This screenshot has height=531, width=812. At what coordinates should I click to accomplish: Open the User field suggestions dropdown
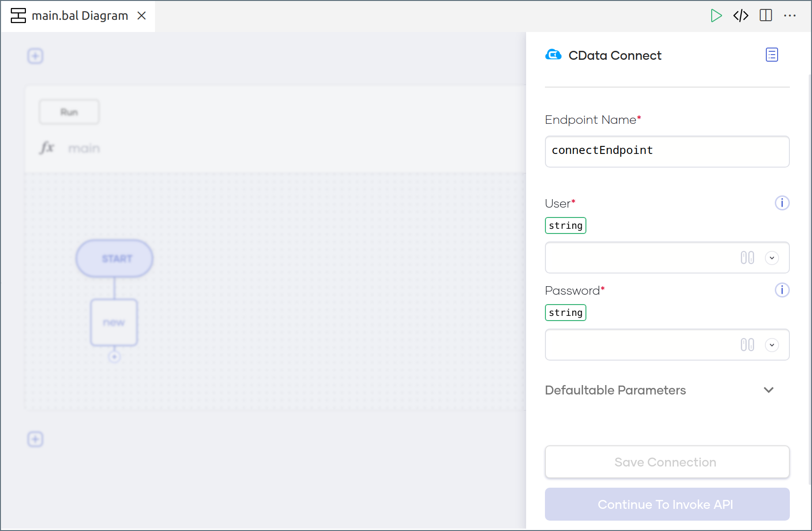tap(772, 258)
